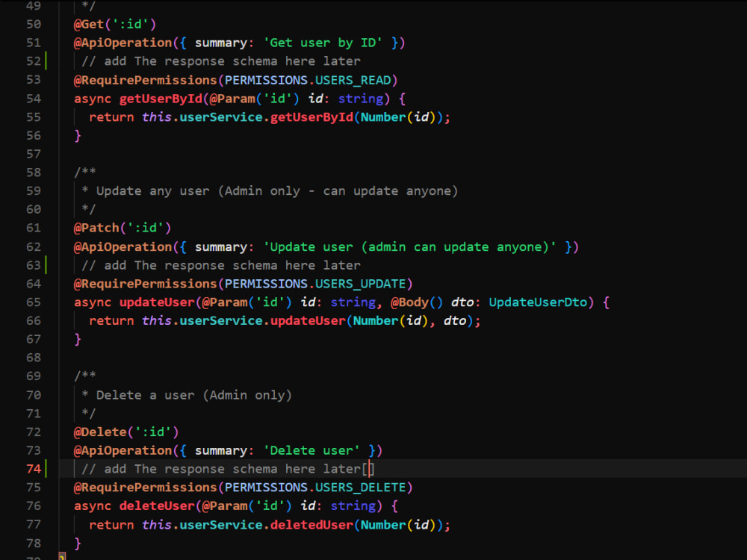Click the closing brace on line 78
This screenshot has width=747, height=560.
(x=78, y=544)
